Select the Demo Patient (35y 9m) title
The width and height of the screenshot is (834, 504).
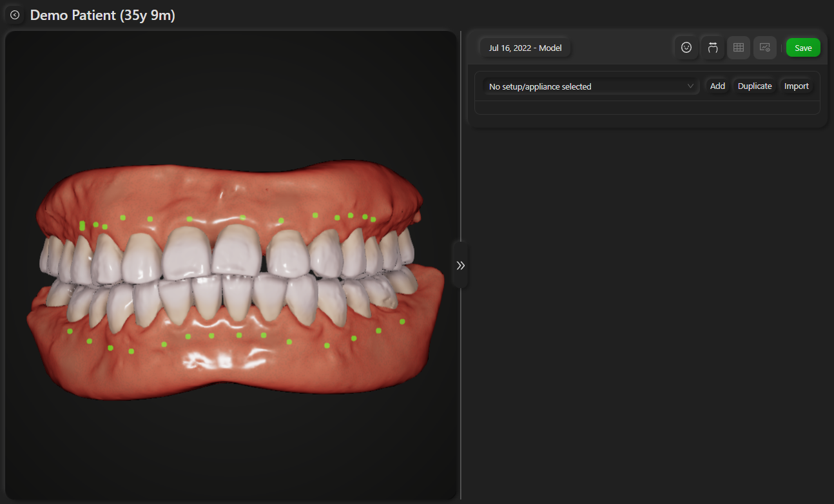(x=102, y=15)
